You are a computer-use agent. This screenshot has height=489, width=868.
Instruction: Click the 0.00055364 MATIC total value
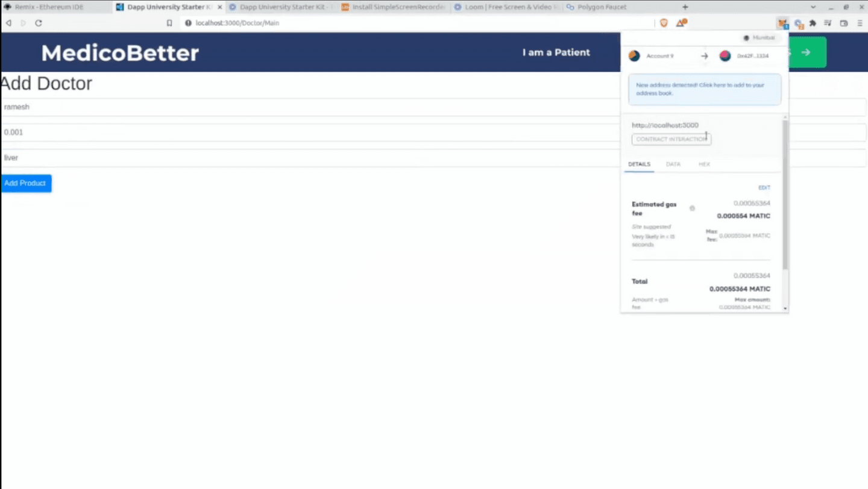pyautogui.click(x=740, y=289)
